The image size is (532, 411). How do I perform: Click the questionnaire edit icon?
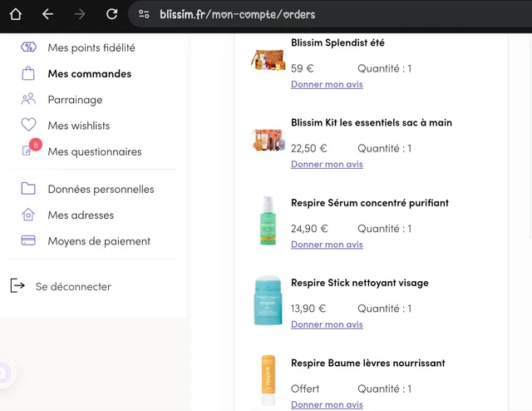(x=27, y=151)
